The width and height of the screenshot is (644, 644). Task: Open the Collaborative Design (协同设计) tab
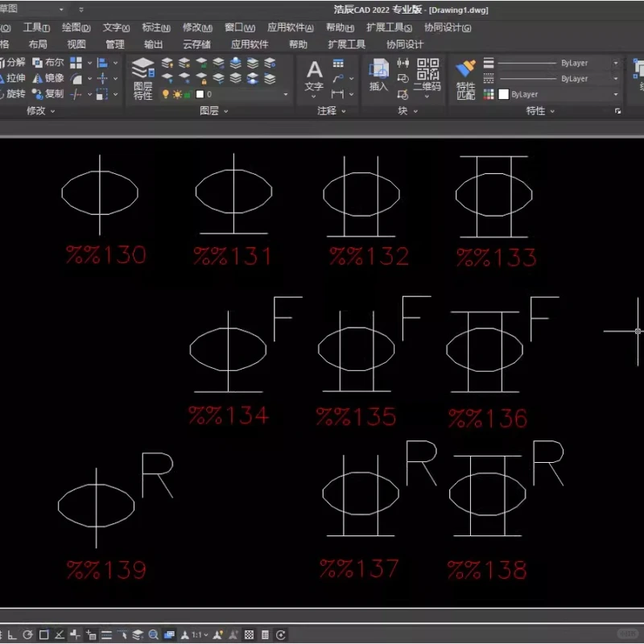[x=405, y=44]
